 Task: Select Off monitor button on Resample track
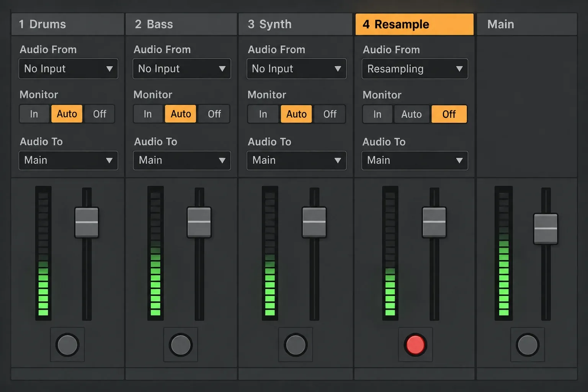[x=449, y=114]
